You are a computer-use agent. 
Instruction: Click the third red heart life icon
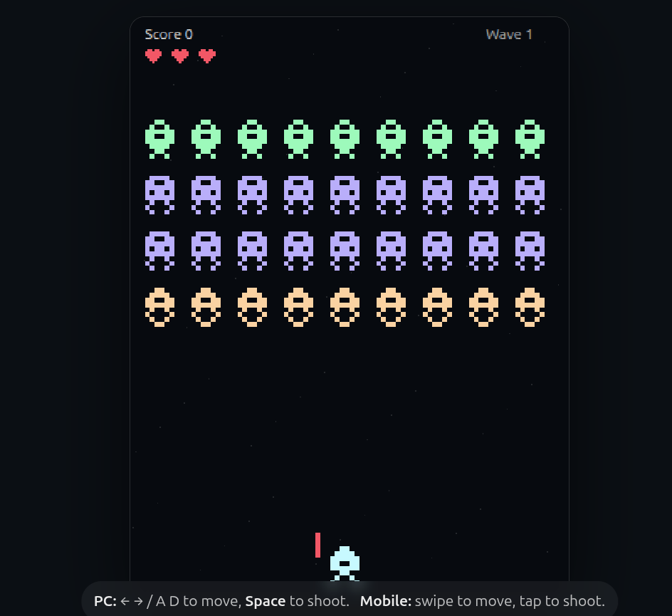pos(207,56)
